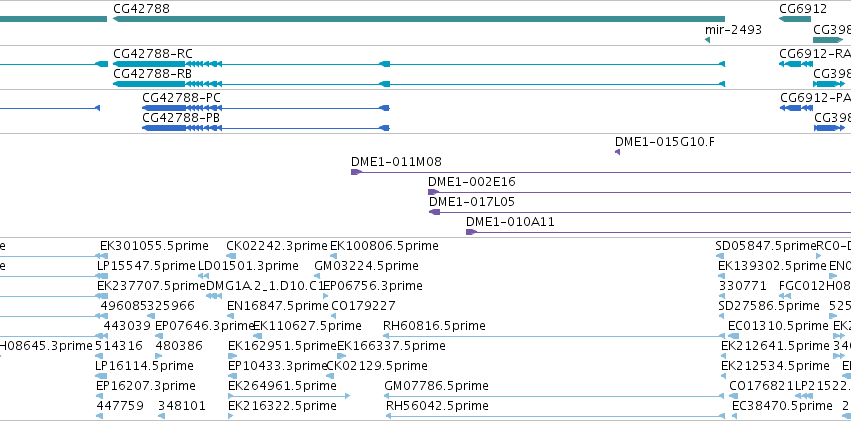
Task: Click the arrow glyph under DME1-015G10.F
Action: 617,152
